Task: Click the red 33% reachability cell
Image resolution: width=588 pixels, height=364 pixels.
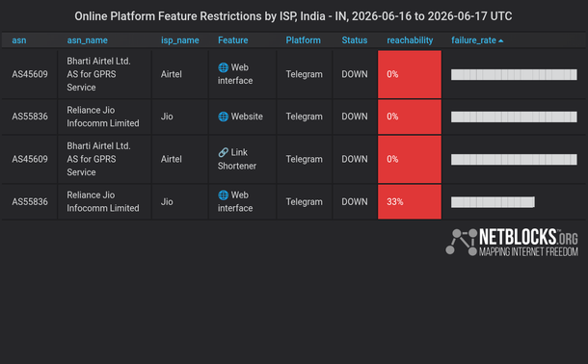Action: [410, 202]
